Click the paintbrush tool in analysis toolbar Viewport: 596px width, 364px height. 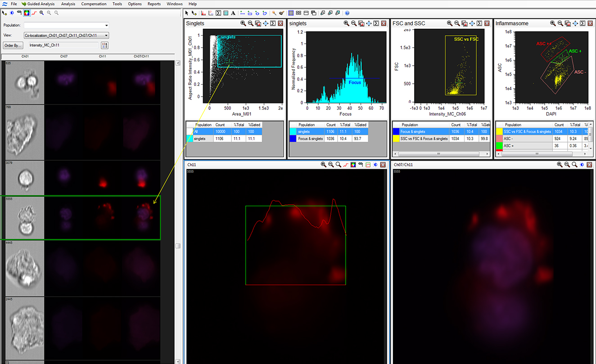coord(282,13)
